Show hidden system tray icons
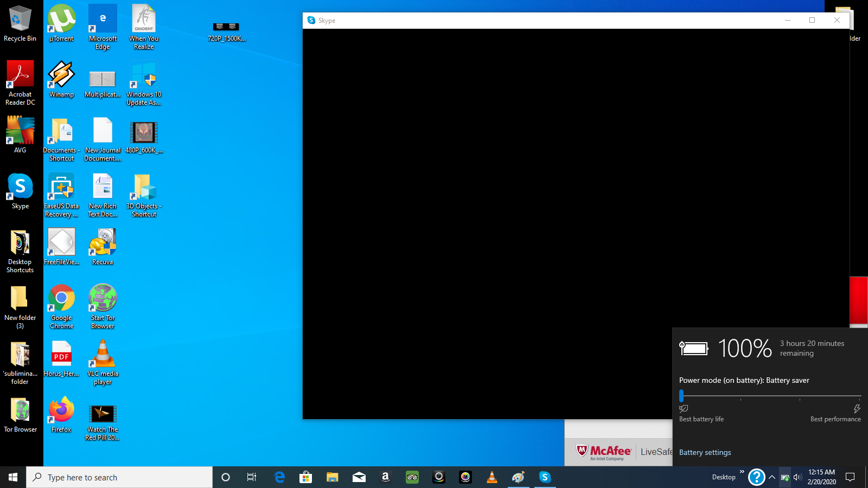This screenshot has height=488, width=868. (x=772, y=477)
